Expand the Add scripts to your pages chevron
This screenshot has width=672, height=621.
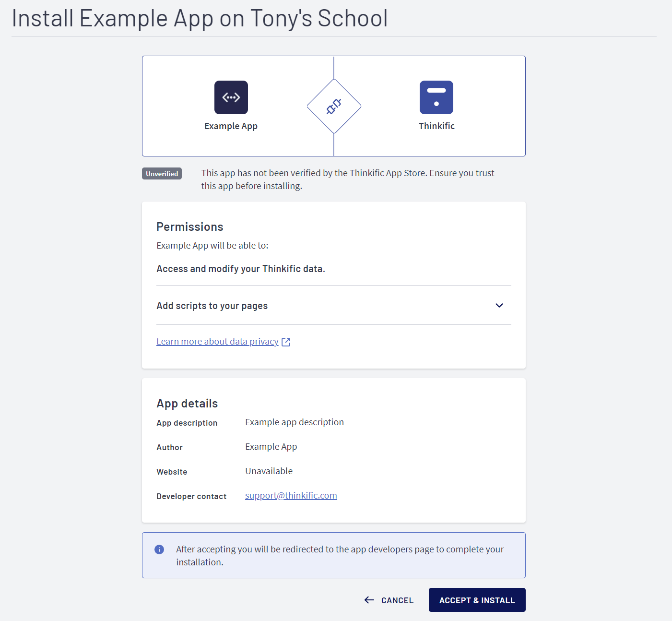click(499, 306)
